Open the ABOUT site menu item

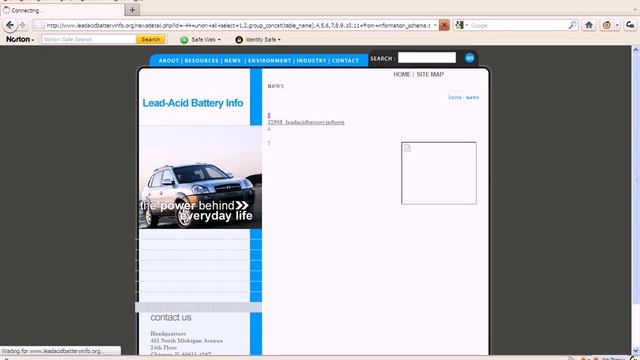click(x=169, y=60)
